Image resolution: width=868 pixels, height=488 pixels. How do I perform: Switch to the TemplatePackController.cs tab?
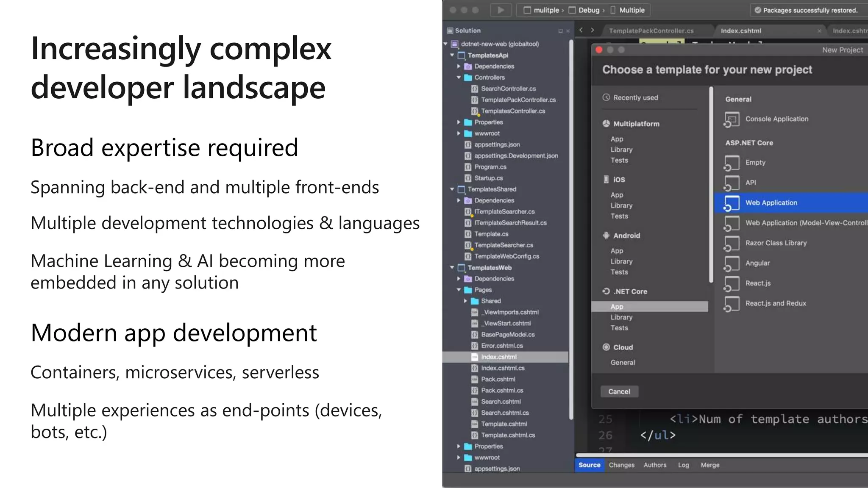pos(651,30)
